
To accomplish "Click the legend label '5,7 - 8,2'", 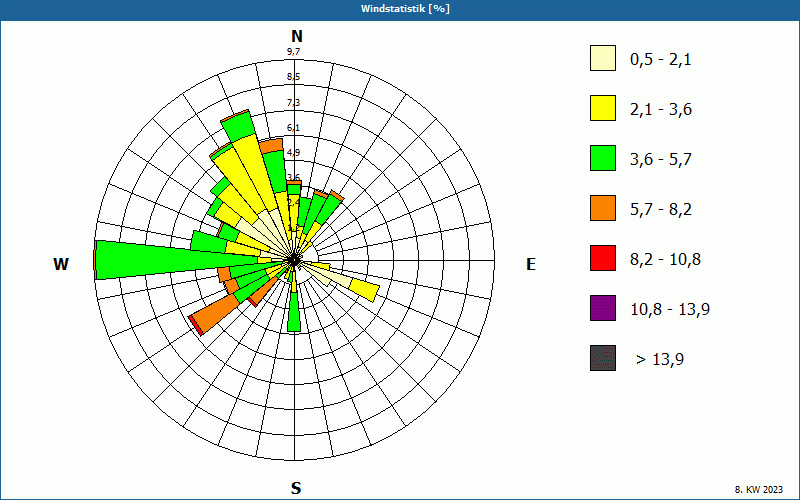I will (661, 210).
